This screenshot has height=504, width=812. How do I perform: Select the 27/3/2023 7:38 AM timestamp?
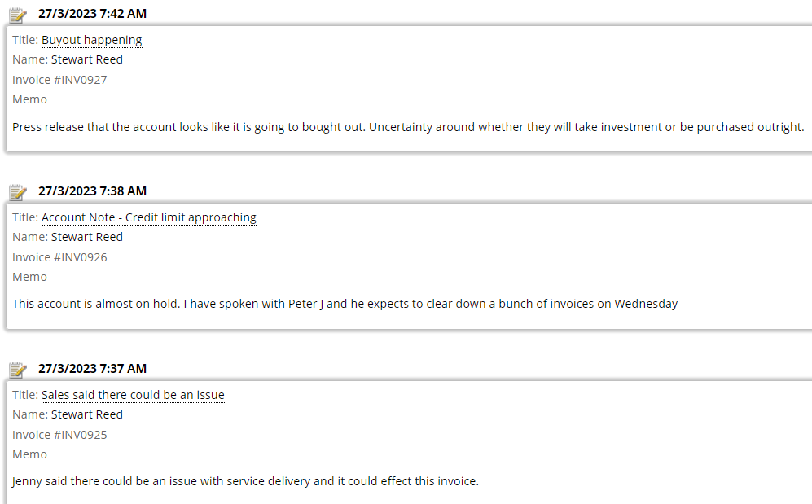92,191
